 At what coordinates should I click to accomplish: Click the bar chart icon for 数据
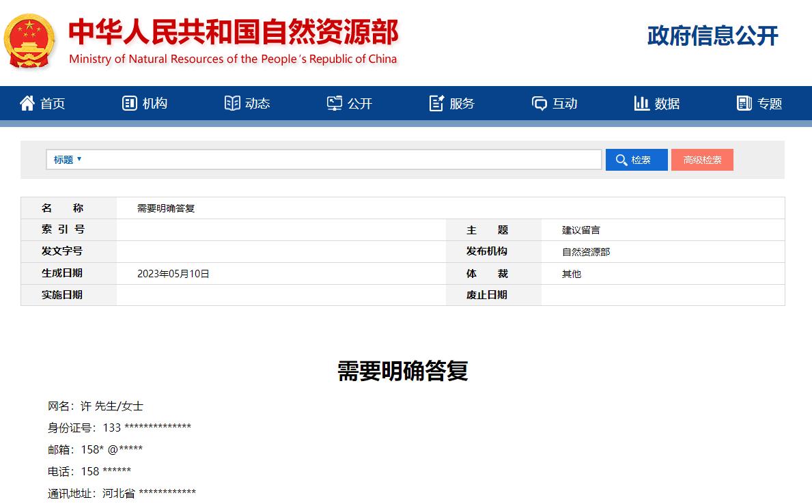pyautogui.click(x=641, y=103)
